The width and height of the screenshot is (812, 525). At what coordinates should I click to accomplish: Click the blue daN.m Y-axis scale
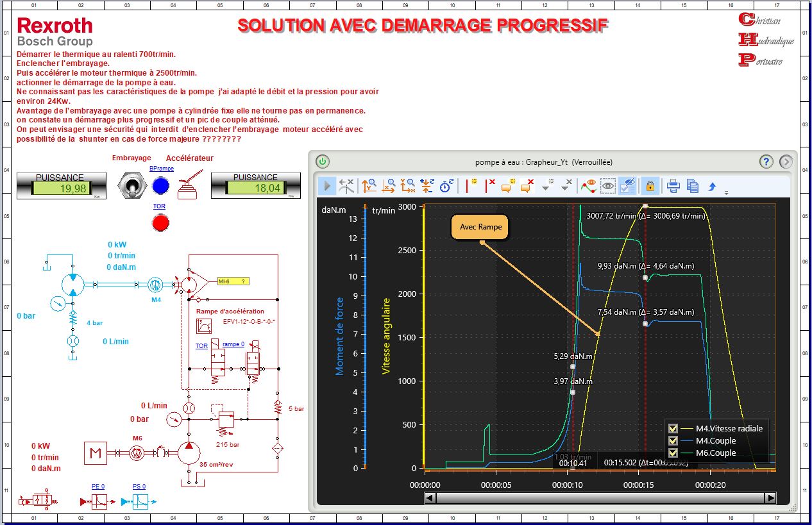pyautogui.click(x=365, y=336)
